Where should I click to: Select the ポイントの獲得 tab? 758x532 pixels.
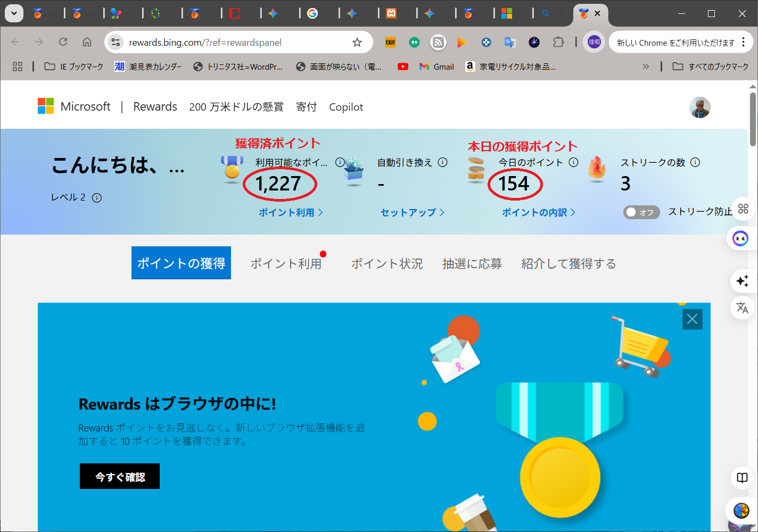click(x=181, y=263)
